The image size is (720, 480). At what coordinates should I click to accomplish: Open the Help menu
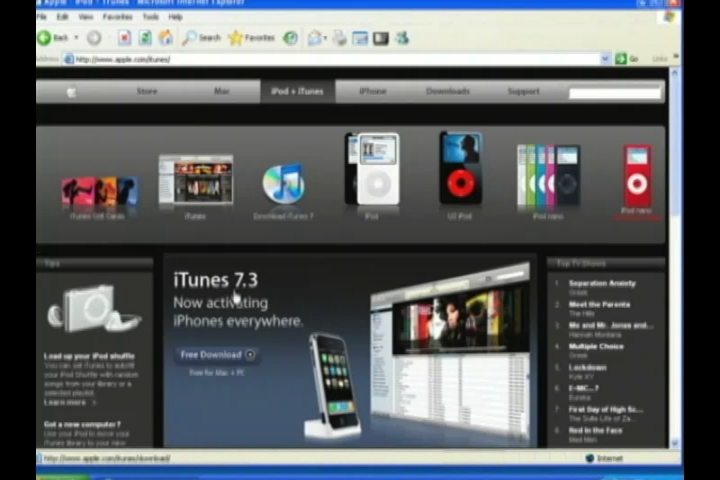175,17
